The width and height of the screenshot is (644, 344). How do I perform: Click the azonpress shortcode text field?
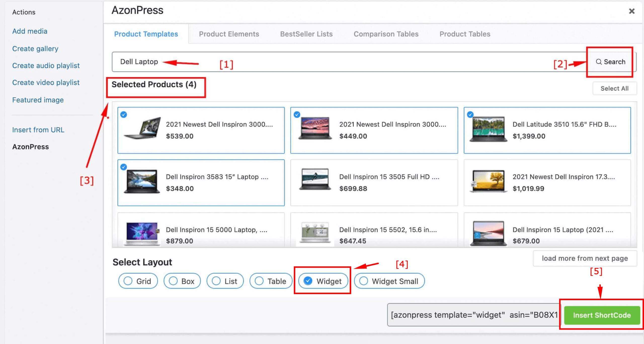(474, 315)
